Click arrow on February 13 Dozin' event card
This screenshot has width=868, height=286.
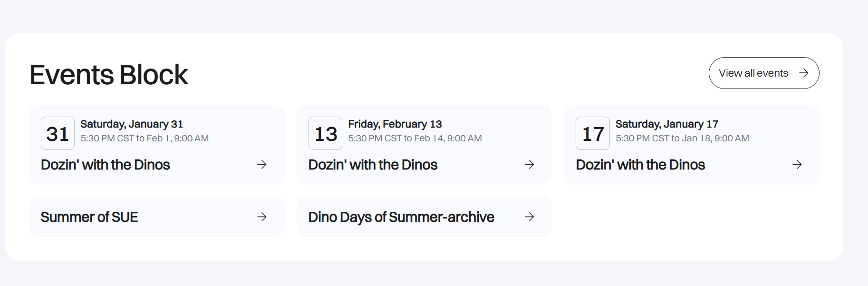pyautogui.click(x=530, y=165)
